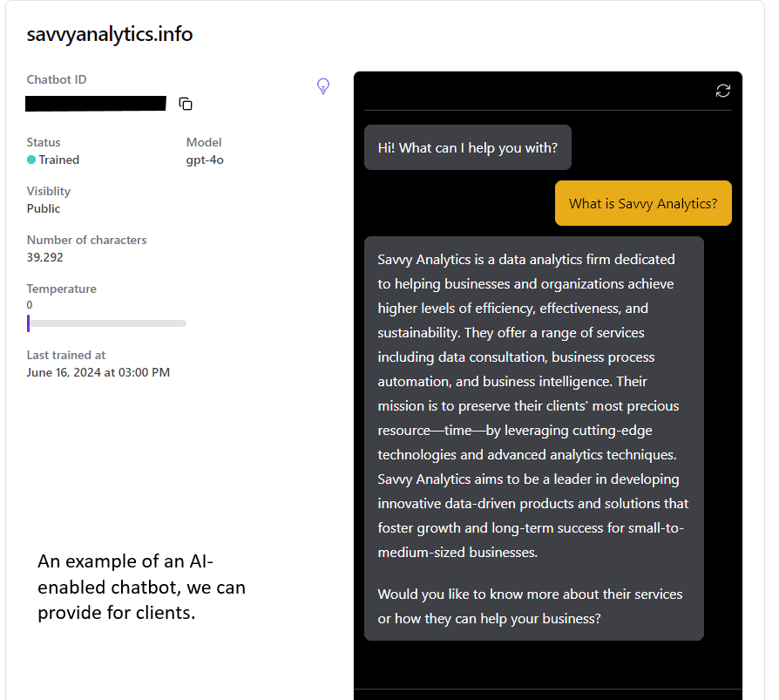The width and height of the screenshot is (779, 700).
Task: Refresh the chat with the reload icon
Action: (x=723, y=91)
